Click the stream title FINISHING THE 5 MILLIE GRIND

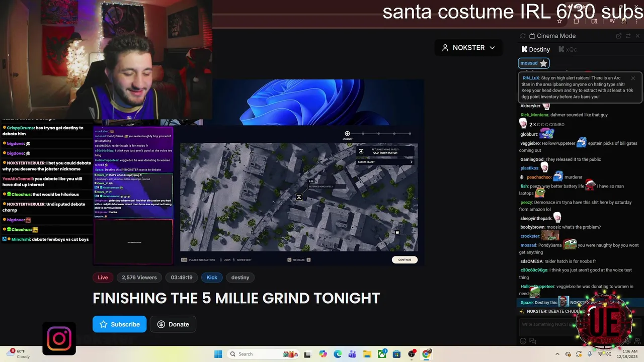236,298
